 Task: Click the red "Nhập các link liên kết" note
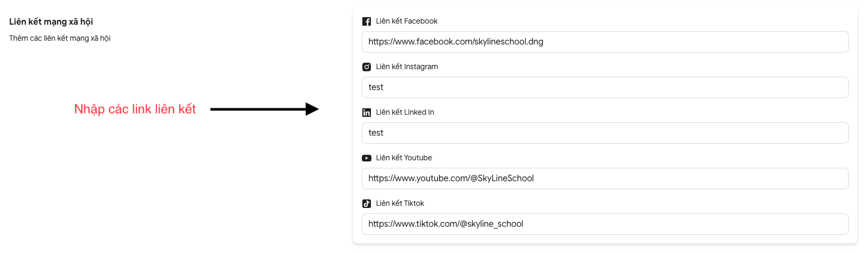[x=135, y=109]
